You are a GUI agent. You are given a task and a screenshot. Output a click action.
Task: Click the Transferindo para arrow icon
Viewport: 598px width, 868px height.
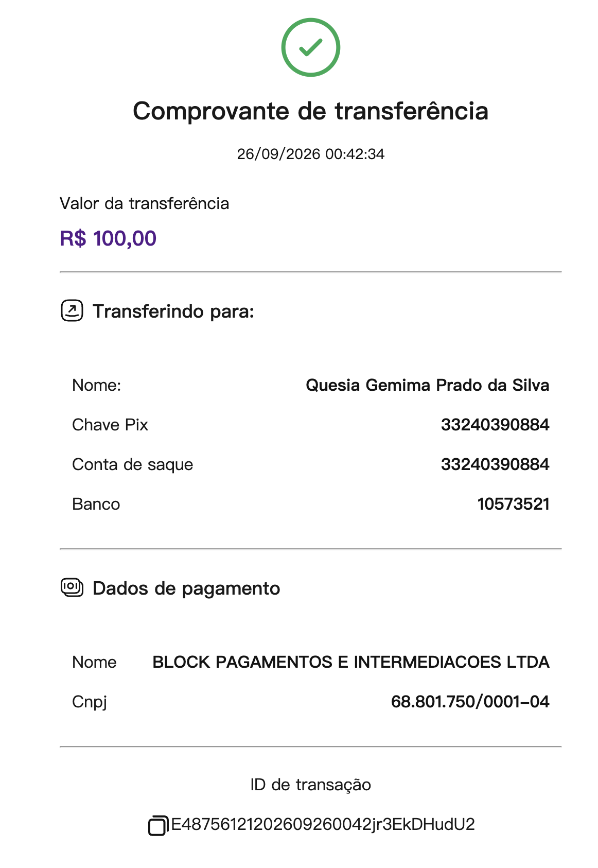pos(72,311)
